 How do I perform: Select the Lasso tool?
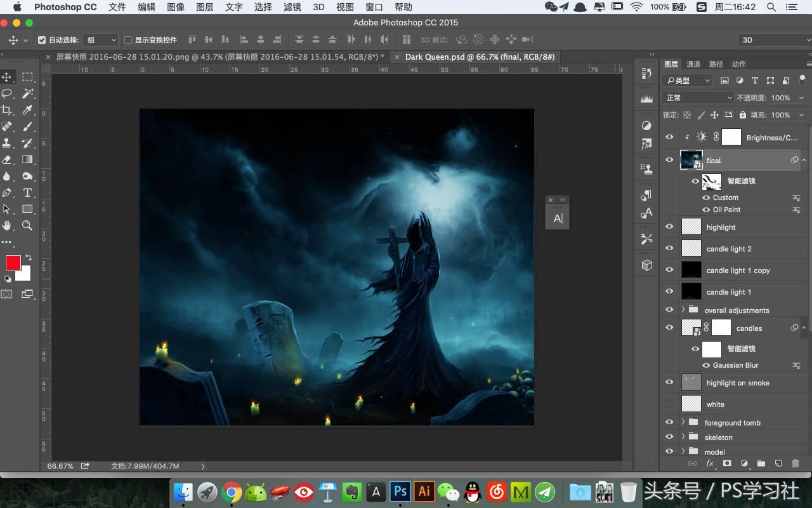tap(8, 93)
